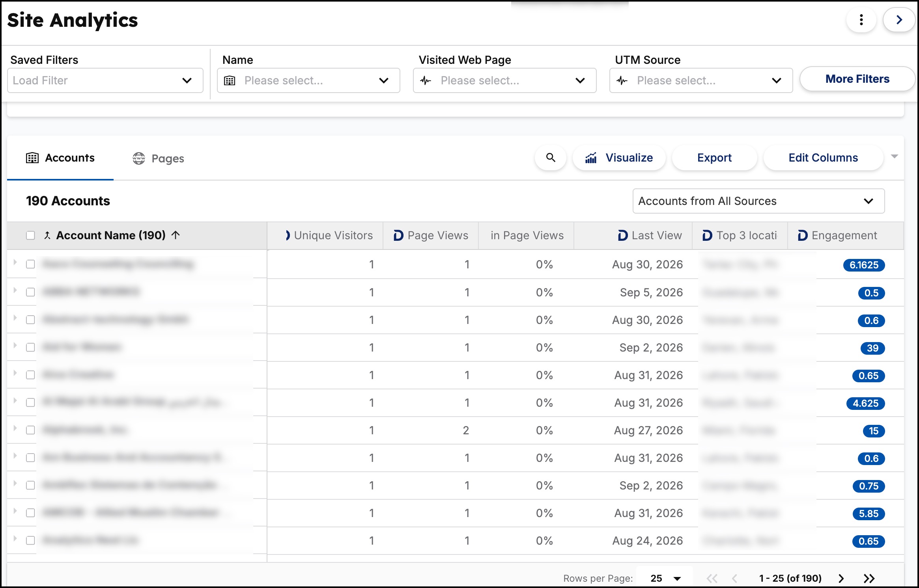
Task: Check the row with Engagement 6.1625
Action: 30,264
